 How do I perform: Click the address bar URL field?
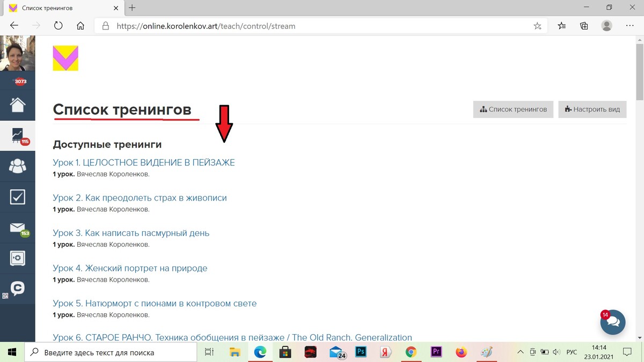click(x=322, y=26)
